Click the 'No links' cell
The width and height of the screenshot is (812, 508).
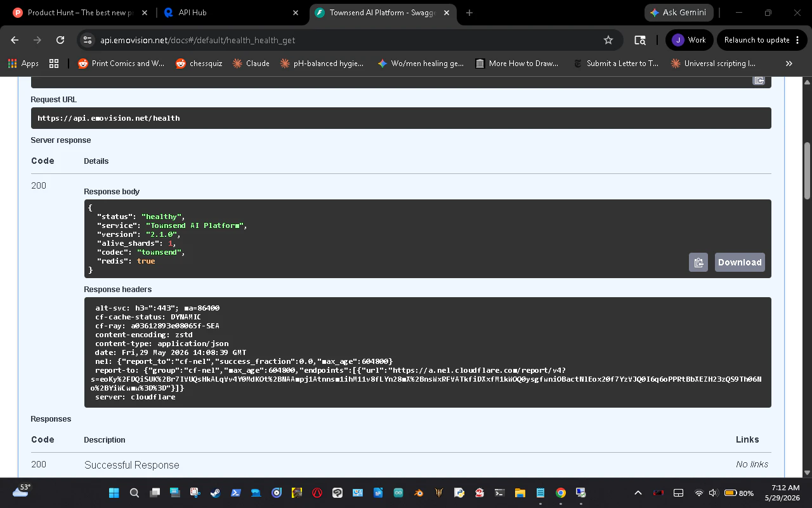tap(752, 464)
